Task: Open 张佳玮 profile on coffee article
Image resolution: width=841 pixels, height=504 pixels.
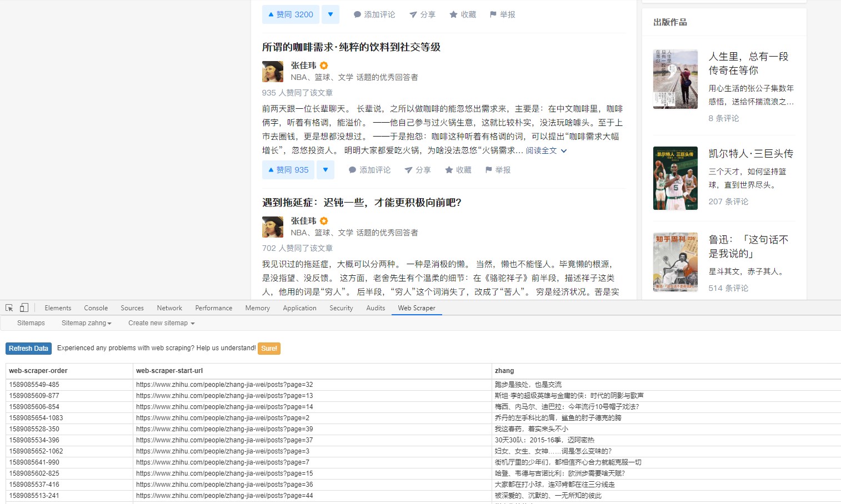Action: [x=303, y=65]
